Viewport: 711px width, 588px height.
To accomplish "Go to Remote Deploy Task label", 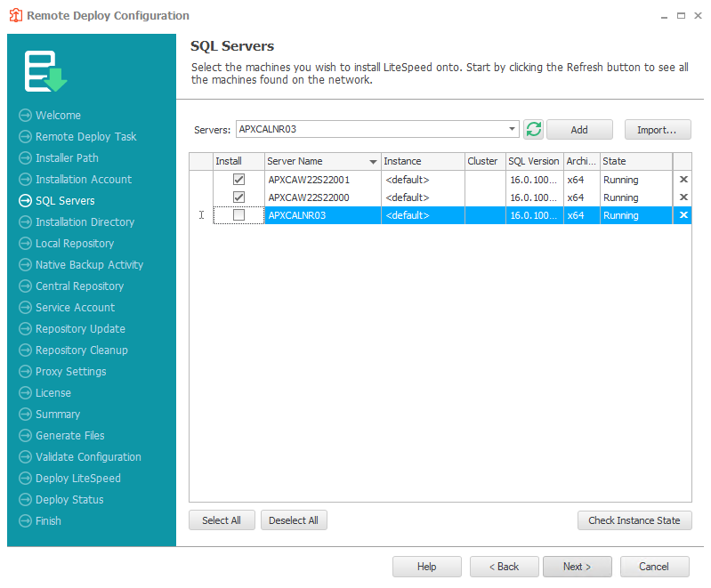I will click(x=85, y=136).
